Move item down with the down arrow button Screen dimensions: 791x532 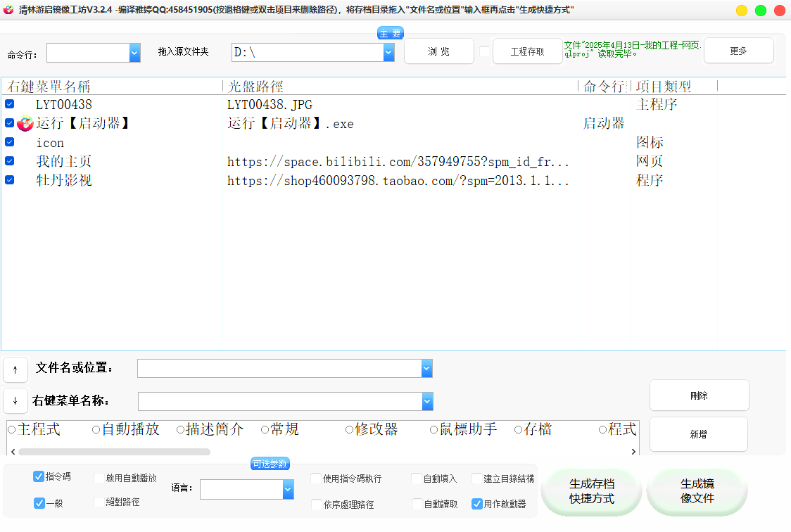(x=15, y=401)
